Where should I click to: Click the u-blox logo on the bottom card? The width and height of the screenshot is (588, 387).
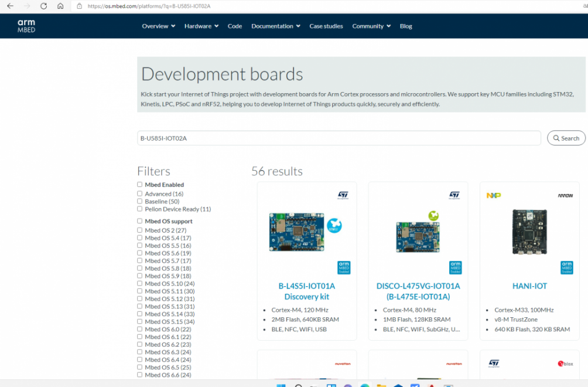click(566, 364)
